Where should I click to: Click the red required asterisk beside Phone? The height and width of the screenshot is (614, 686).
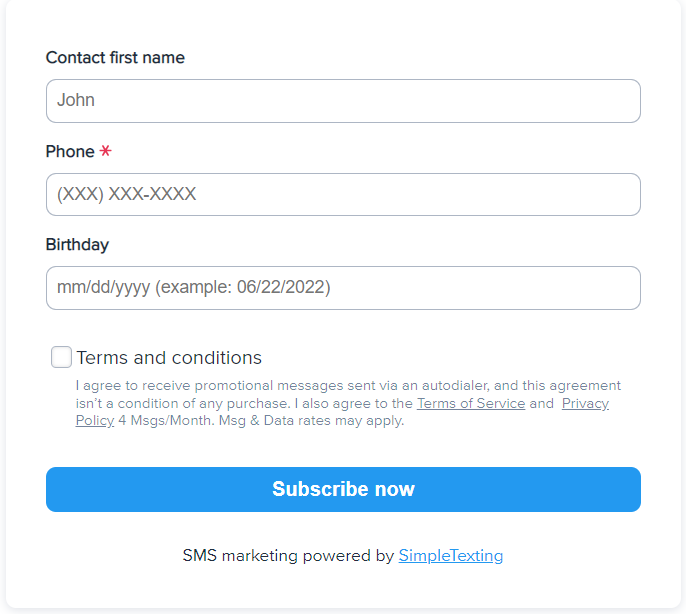point(105,152)
